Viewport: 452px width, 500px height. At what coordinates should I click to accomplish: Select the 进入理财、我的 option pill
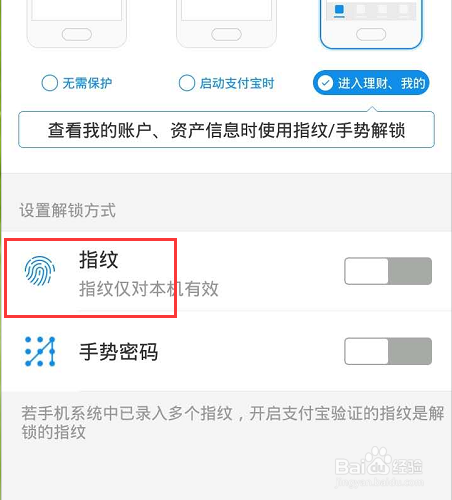pos(371,83)
